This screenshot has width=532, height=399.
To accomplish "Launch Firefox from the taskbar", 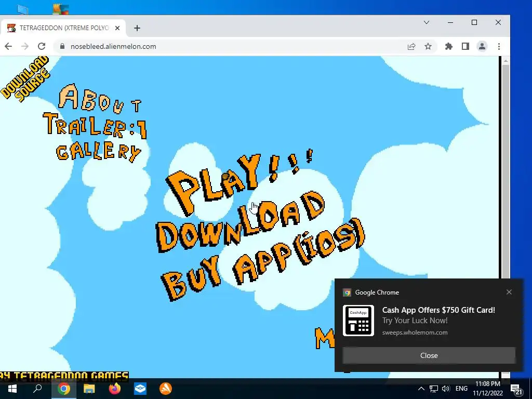I will pyautogui.click(x=115, y=389).
